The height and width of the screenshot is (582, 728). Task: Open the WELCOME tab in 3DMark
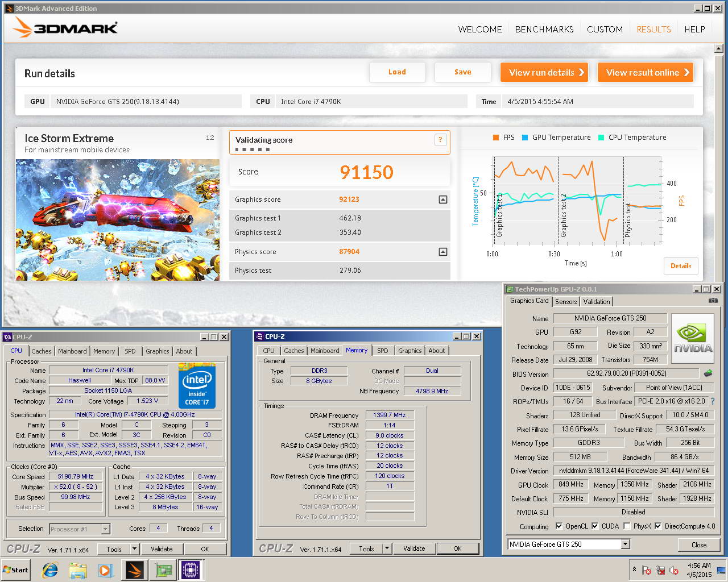click(480, 30)
